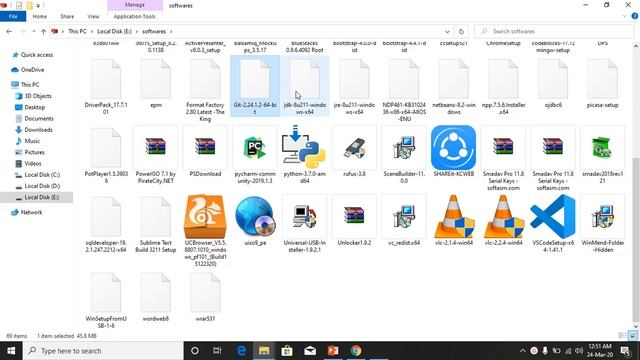Image resolution: width=640 pixels, height=360 pixels.
Task: Open the recent locations dropdown arrow
Action: 33,31
